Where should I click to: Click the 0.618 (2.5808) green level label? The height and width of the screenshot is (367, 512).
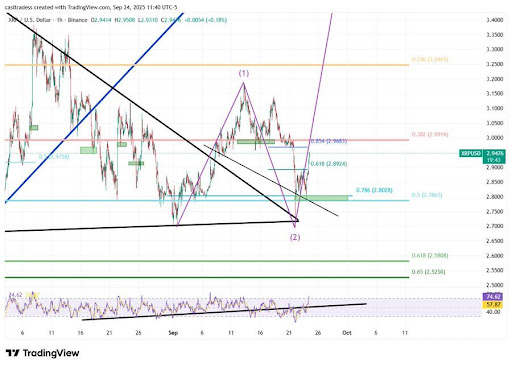tap(430, 255)
